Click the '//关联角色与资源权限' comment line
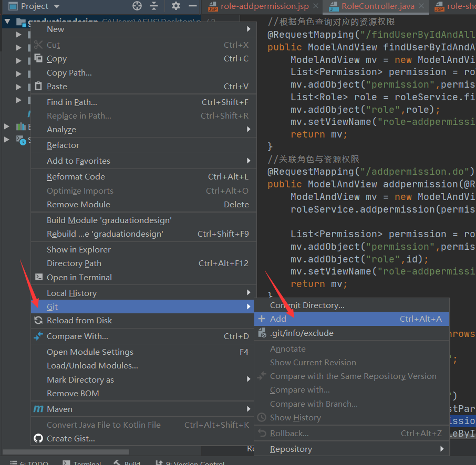The image size is (476, 465). tap(313, 159)
